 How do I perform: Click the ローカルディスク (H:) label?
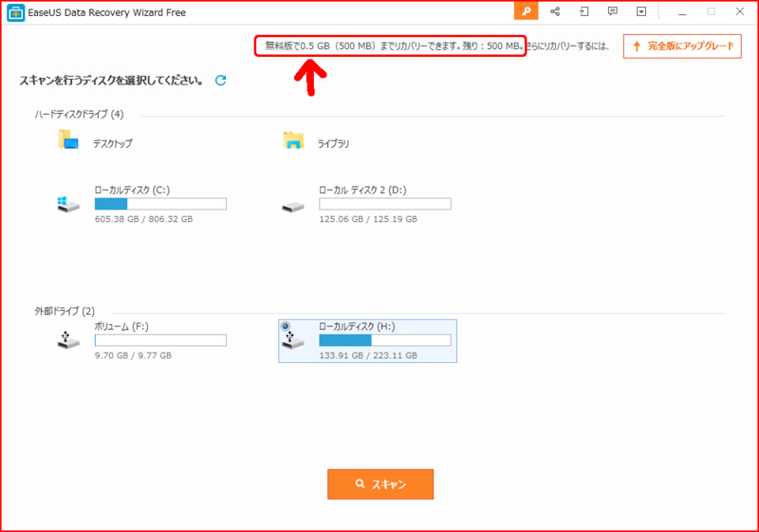pos(358,326)
